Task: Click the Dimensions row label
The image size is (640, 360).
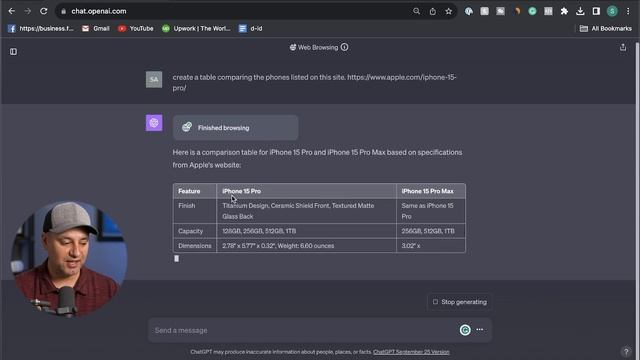Action: [195, 246]
